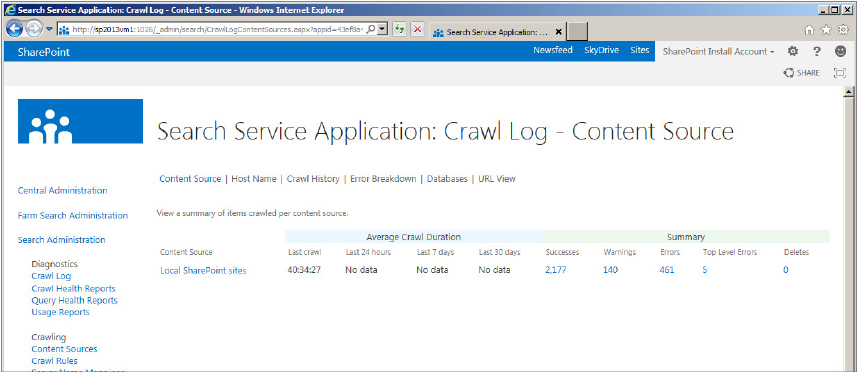Click the SharePoint brand label
Screen dimensions: 859x372
(44, 52)
